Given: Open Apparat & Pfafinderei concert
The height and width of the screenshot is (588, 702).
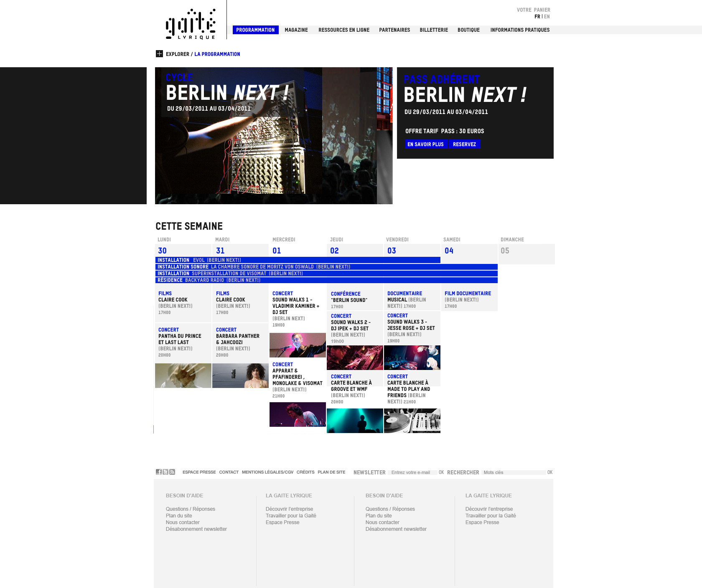Looking at the screenshot, I should (x=298, y=380).
